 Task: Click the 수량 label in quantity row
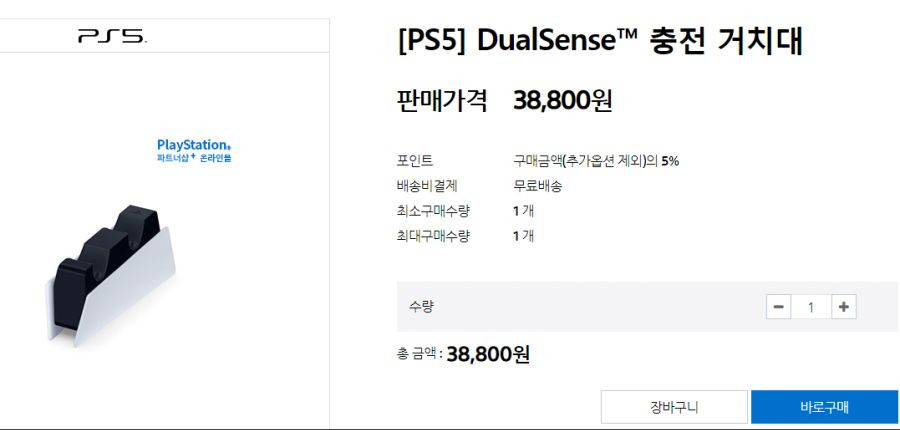coord(421,307)
